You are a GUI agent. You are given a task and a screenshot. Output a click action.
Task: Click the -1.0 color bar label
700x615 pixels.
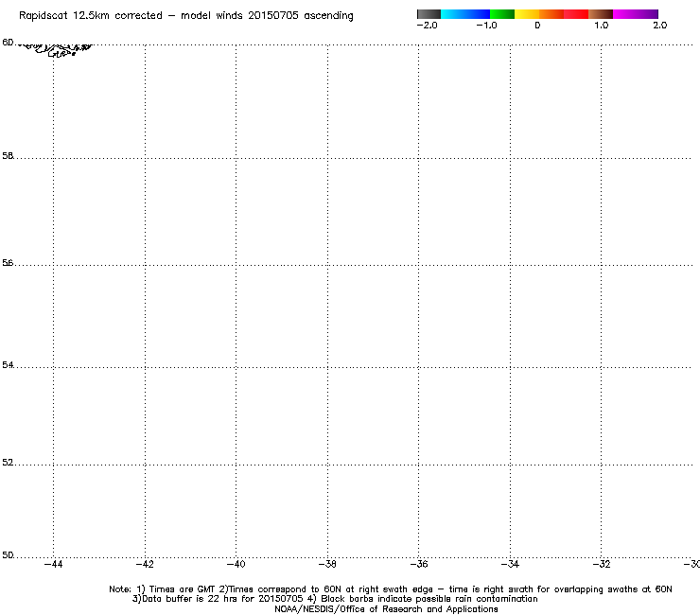pyautogui.click(x=486, y=26)
